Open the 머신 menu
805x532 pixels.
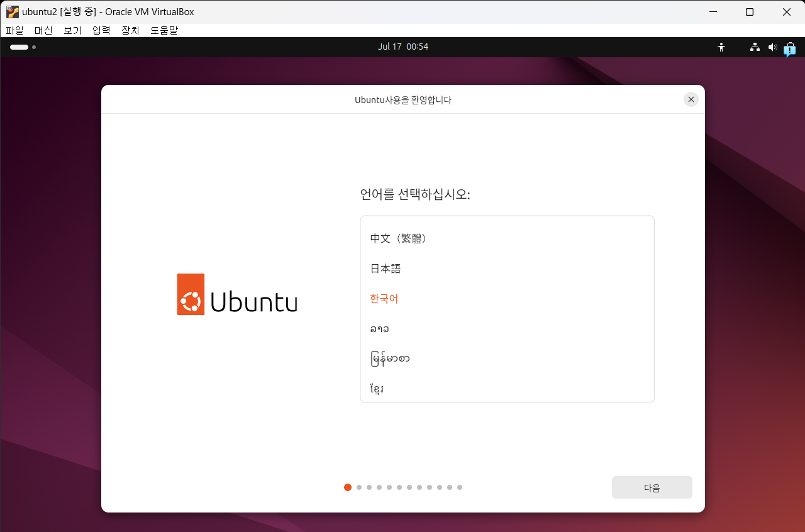pos(43,30)
